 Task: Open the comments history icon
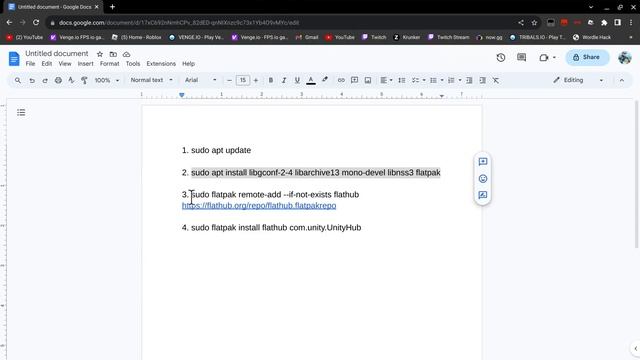click(521, 58)
